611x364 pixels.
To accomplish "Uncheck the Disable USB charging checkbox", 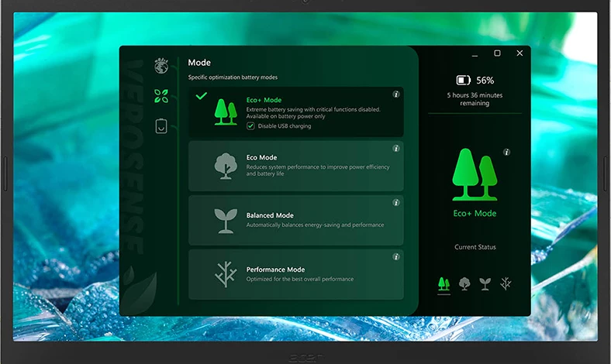I will click(250, 126).
